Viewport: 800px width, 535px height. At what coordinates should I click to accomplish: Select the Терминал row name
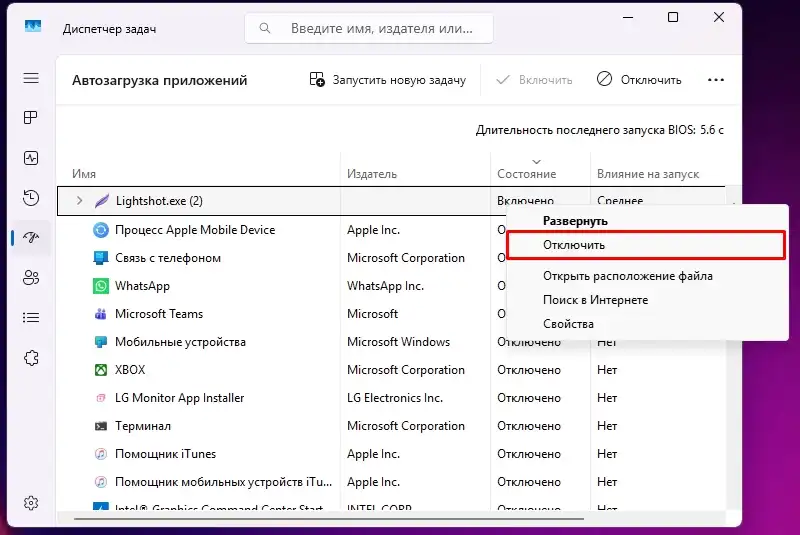point(143,426)
